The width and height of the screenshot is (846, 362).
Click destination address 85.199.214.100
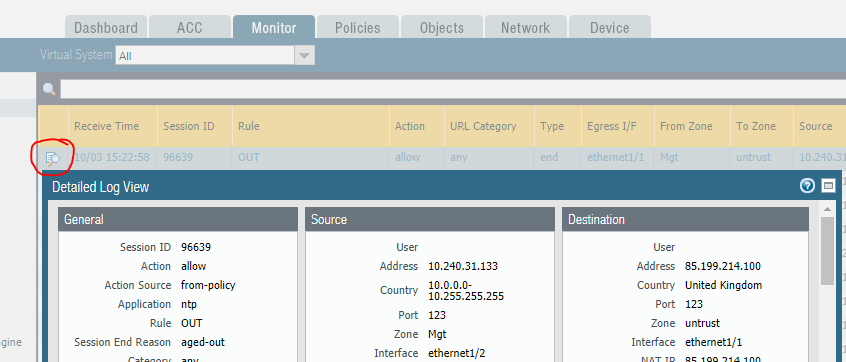[x=723, y=267]
